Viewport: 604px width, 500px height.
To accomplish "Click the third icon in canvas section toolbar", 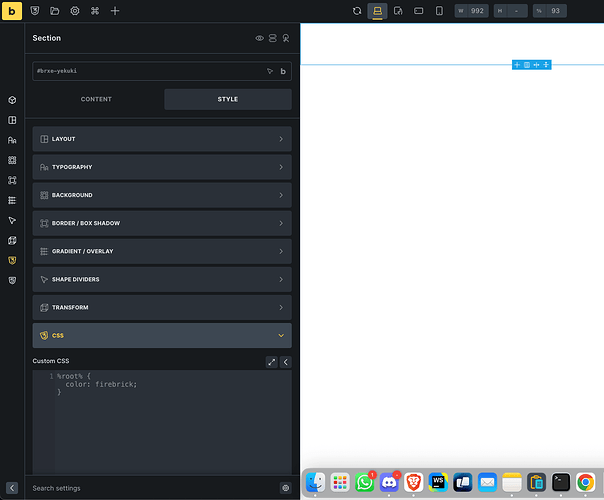I will [x=536, y=65].
